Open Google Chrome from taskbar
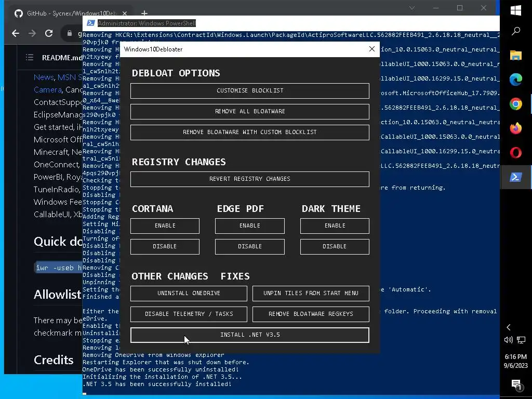Viewport: 532px width, 399px height. coord(516,104)
